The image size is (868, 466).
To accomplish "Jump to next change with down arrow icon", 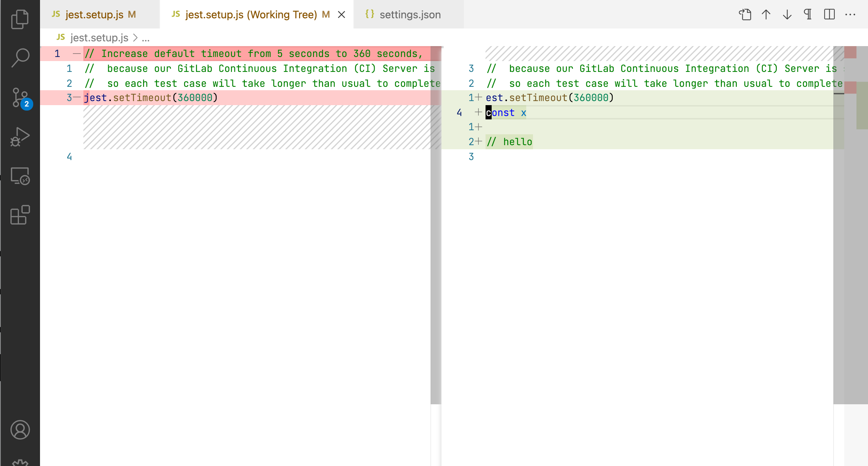I will click(787, 15).
